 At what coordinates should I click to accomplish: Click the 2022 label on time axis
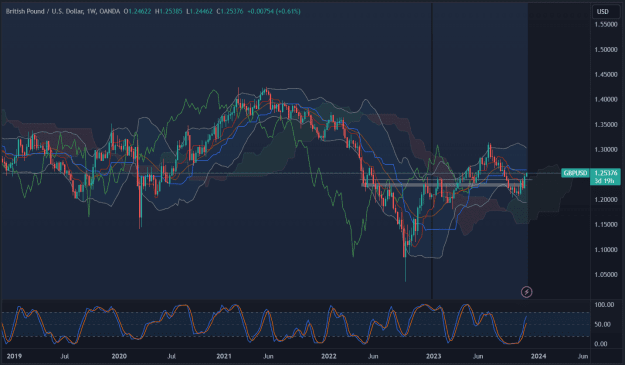click(329, 356)
